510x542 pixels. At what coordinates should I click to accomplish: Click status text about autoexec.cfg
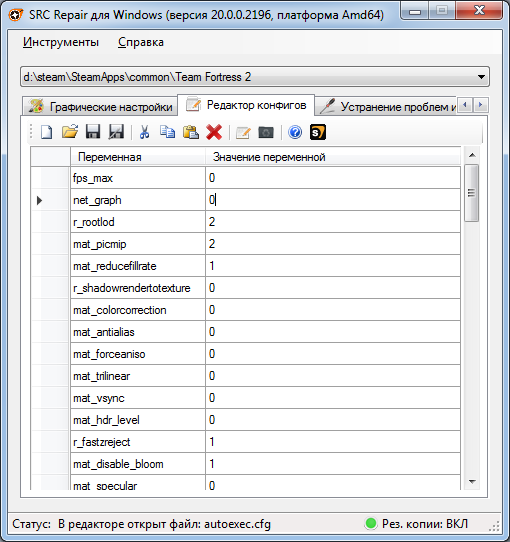click(164, 524)
